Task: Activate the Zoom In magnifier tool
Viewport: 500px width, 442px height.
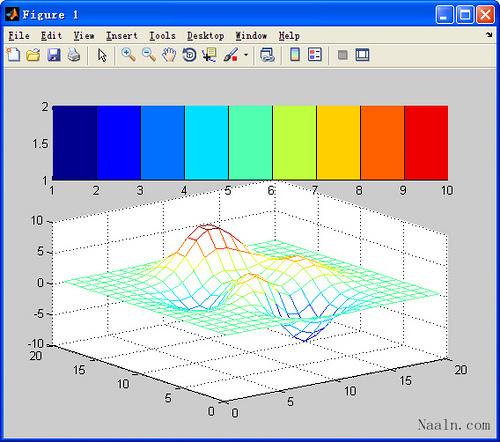Action: [x=128, y=55]
